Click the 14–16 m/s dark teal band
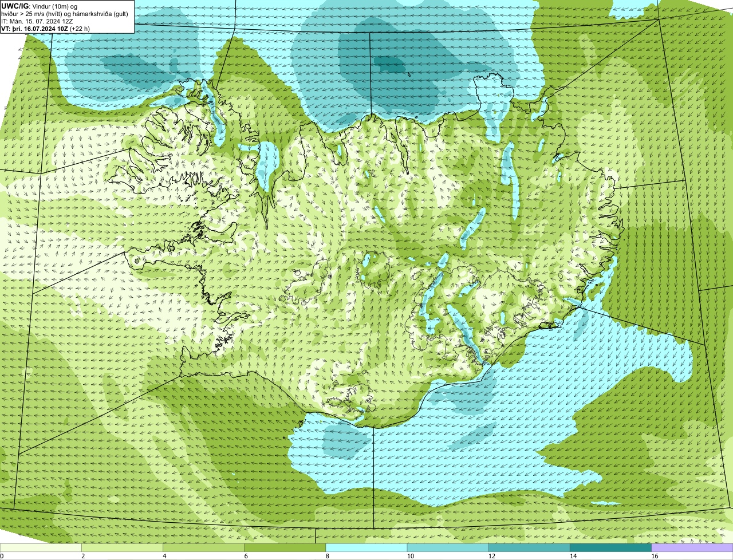 pos(611,548)
